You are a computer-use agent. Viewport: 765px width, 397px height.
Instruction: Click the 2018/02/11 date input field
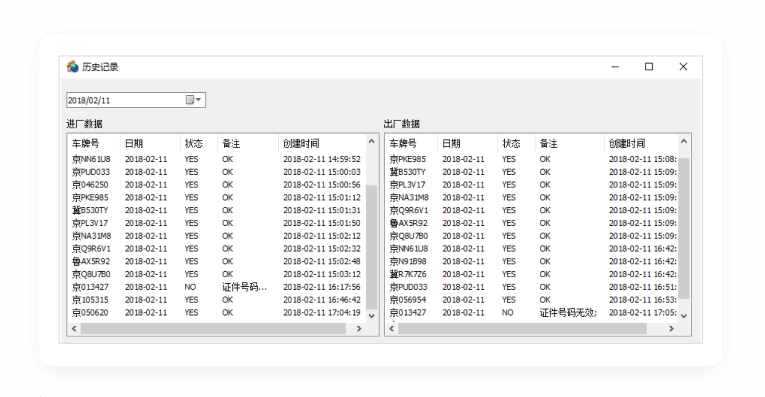(136, 100)
